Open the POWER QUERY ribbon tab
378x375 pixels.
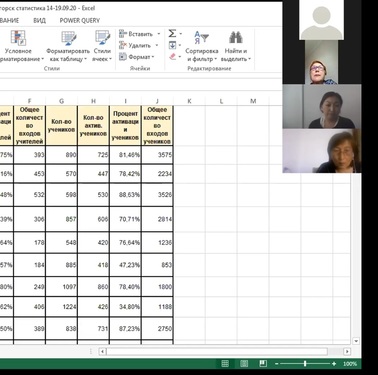(x=80, y=20)
